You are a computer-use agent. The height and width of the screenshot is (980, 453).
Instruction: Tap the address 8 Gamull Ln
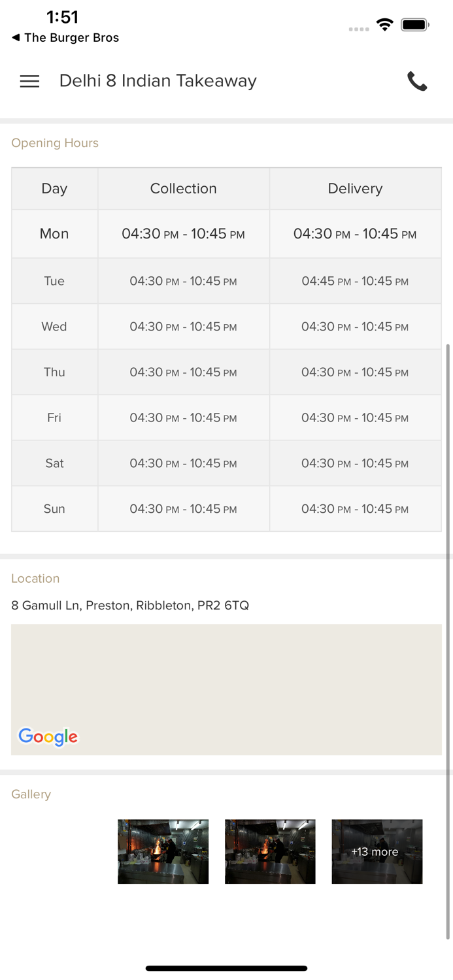(130, 606)
